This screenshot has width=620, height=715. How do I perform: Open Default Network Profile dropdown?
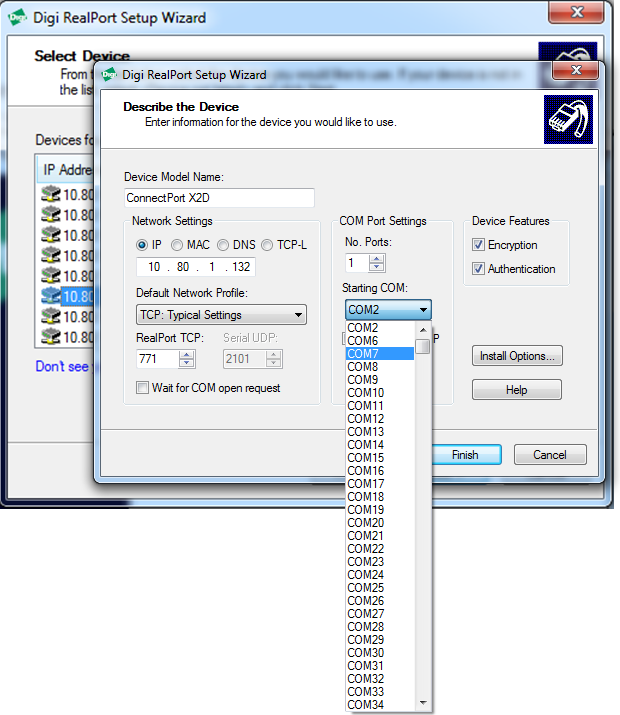221,315
